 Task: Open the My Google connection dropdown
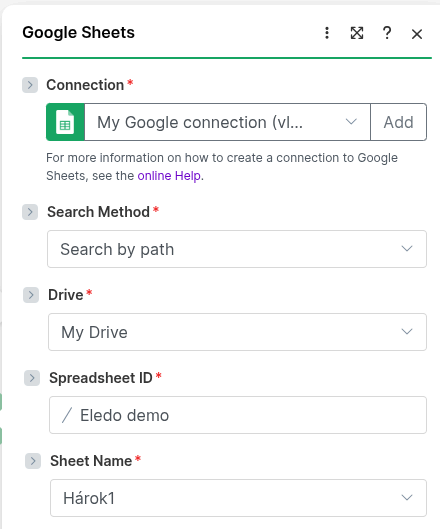227,122
